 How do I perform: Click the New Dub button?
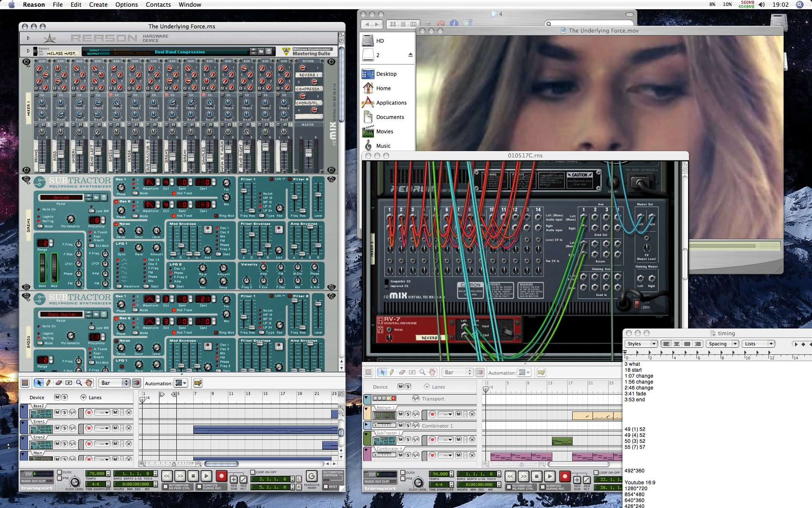tap(233, 480)
